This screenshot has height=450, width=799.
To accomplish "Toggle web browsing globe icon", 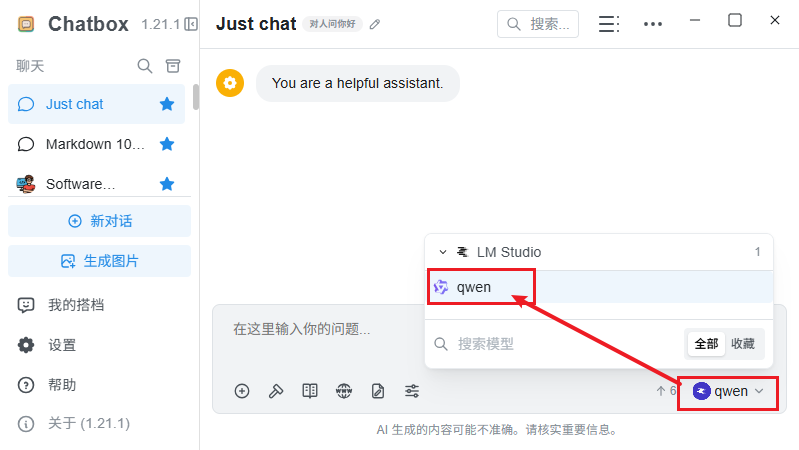I will 344,391.
